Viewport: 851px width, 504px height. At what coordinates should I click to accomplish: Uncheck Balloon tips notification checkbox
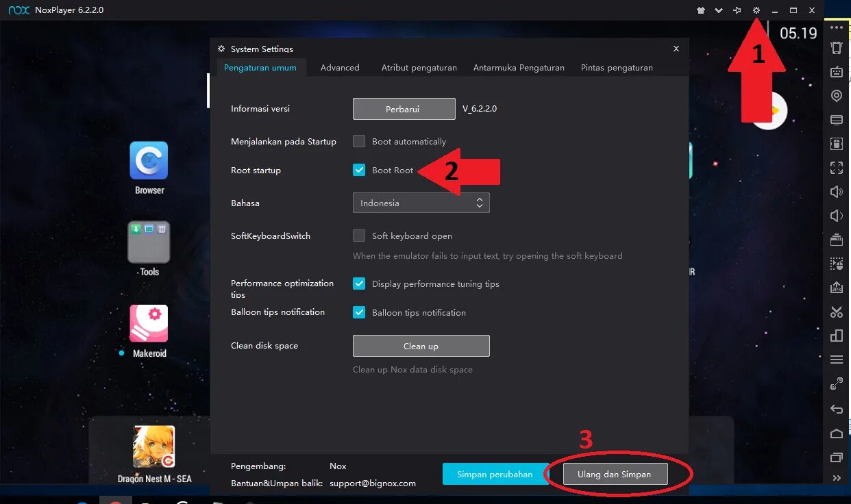[x=359, y=312]
